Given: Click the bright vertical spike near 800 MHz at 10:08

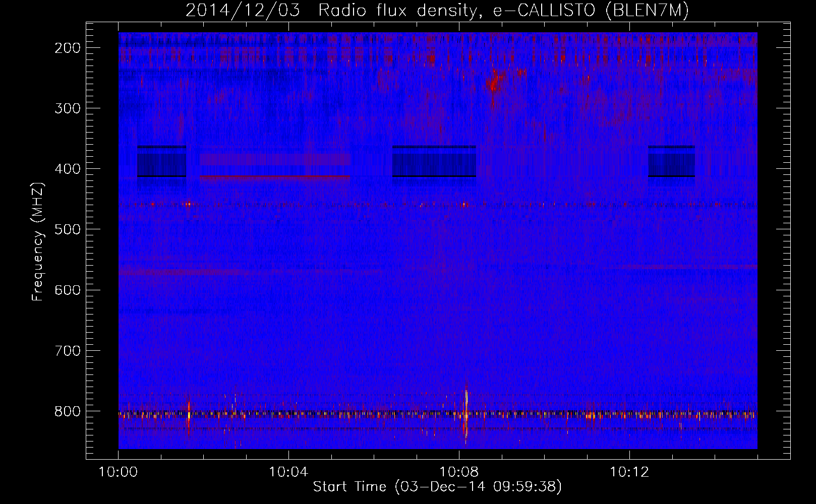Looking at the screenshot, I should pos(466,413).
